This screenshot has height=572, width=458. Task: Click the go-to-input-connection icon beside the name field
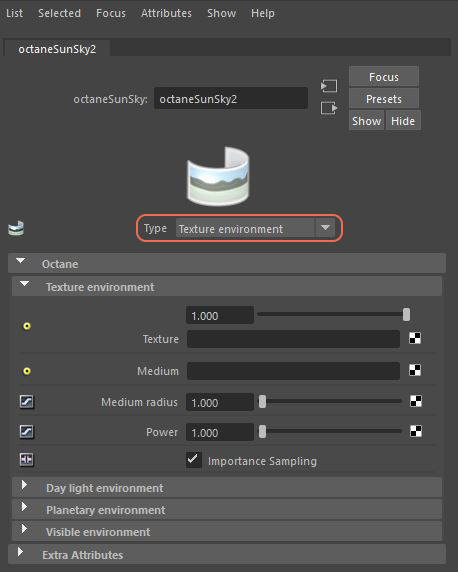(329, 86)
